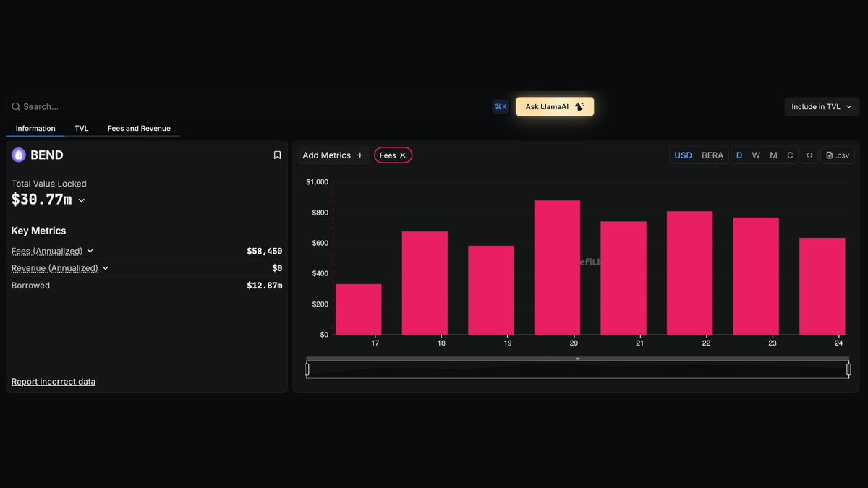Open the Add Metrics menu

[333, 155]
